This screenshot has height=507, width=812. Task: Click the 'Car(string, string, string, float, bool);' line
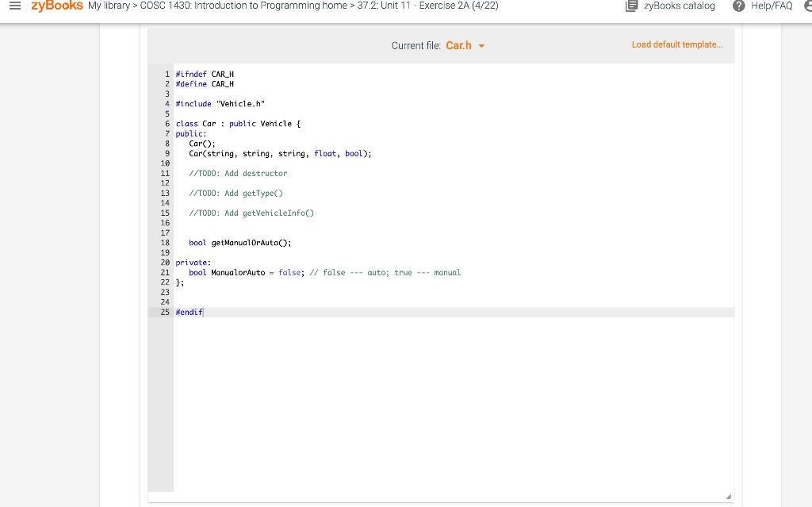pyautogui.click(x=280, y=153)
